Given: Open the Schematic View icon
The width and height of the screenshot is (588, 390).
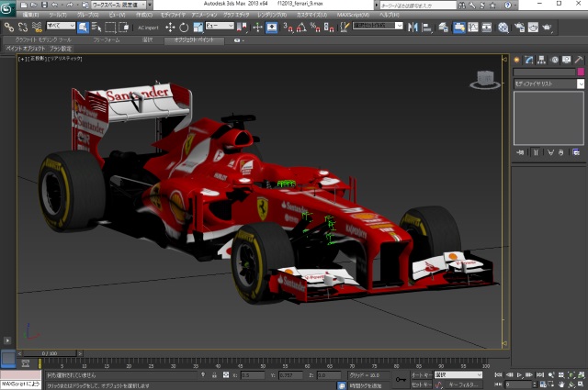Looking at the screenshot, I should point(486,28).
